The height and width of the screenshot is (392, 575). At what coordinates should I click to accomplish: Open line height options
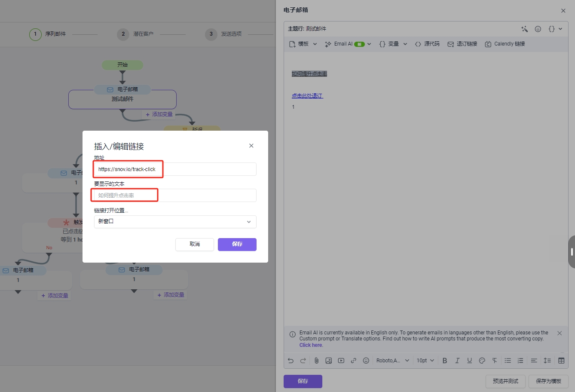(547, 361)
